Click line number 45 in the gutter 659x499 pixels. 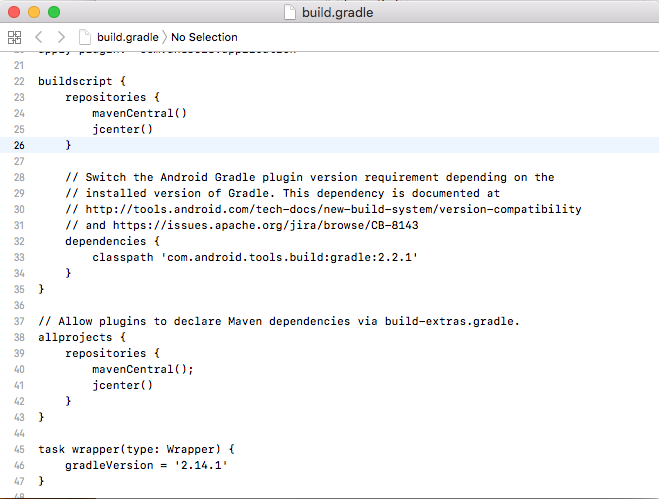(x=19, y=449)
